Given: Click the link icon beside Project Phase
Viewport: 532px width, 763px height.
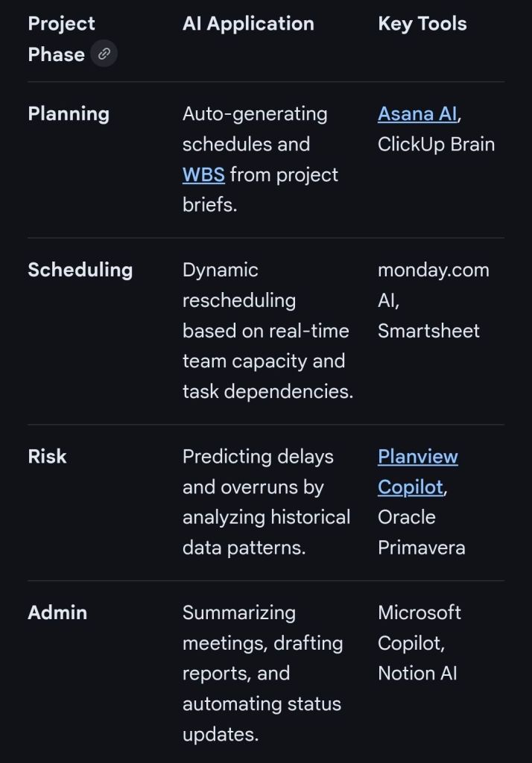Looking at the screenshot, I should [x=104, y=54].
